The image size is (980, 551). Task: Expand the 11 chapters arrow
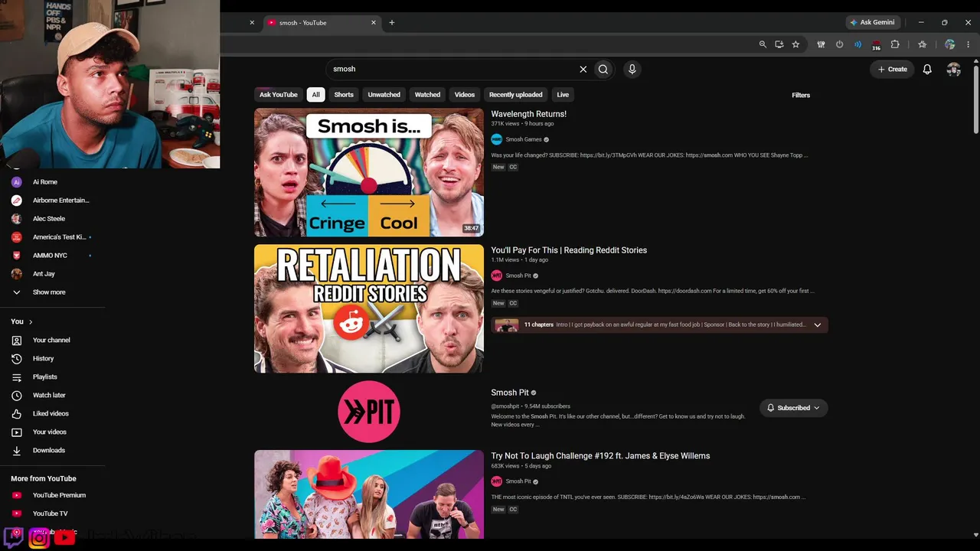coord(818,325)
